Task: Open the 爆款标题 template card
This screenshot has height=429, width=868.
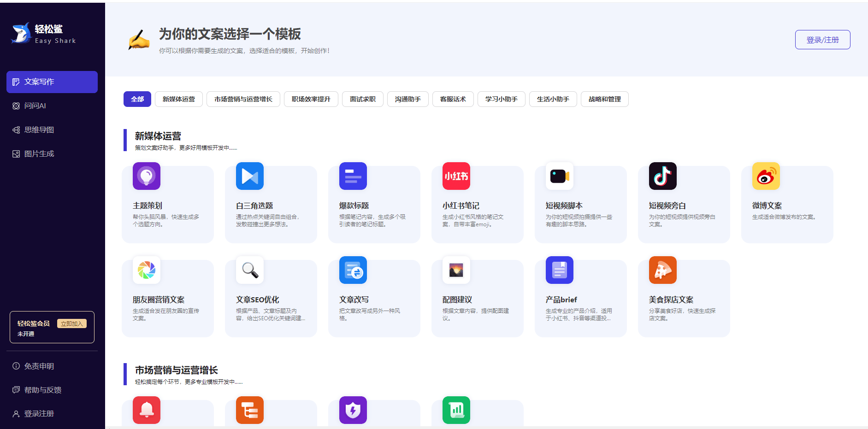Action: pyautogui.click(x=353, y=176)
